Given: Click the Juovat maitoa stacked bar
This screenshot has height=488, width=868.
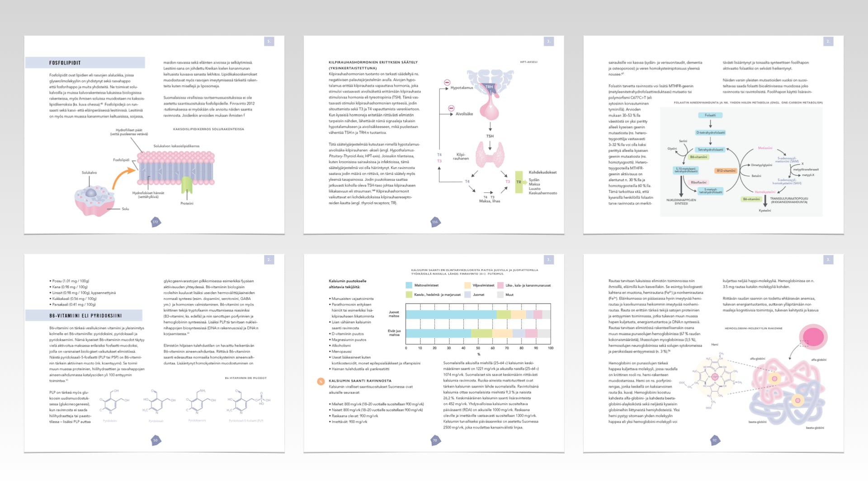Looking at the screenshot, I should coord(478,314).
